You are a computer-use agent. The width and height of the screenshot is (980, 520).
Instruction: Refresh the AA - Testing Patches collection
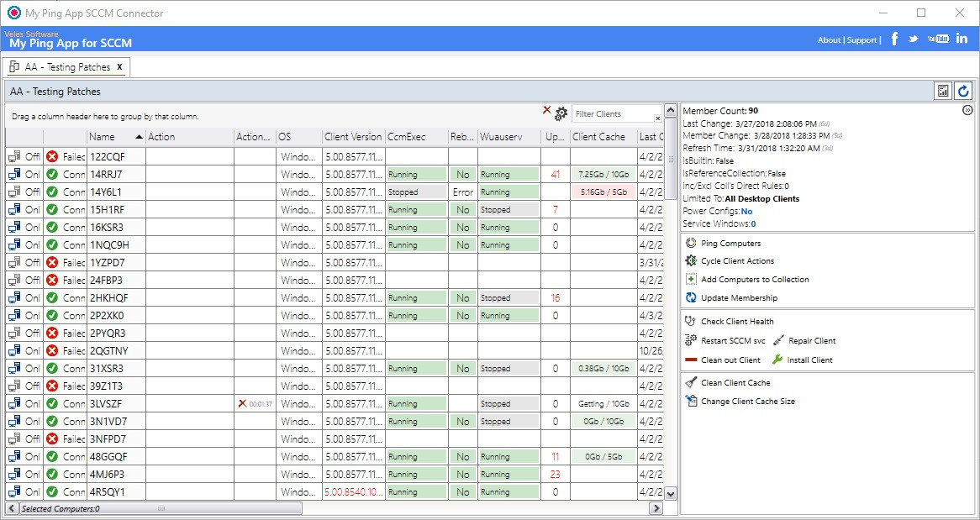pyautogui.click(x=964, y=92)
